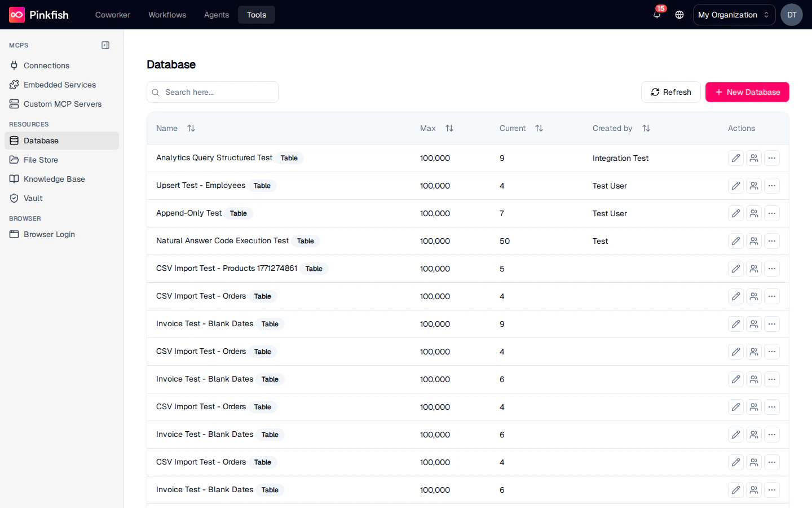Toggle sorting on the Name column
This screenshot has width=812, height=508.
[x=191, y=128]
